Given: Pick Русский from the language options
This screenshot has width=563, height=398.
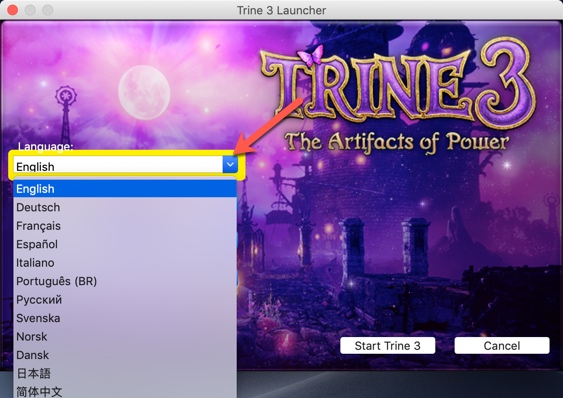Looking at the screenshot, I should click(x=125, y=300).
